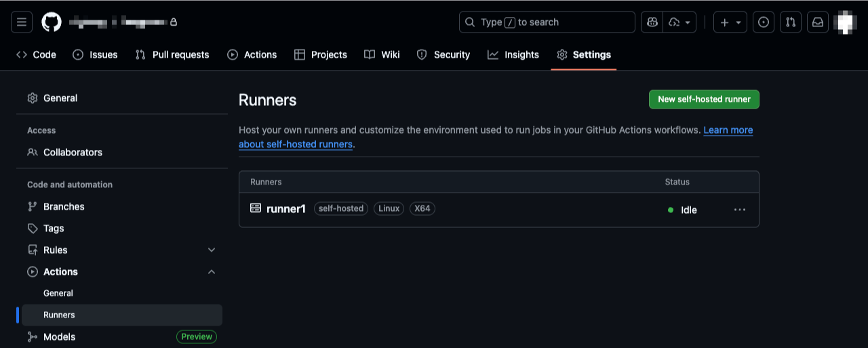Open the three-dot menu for runner1

click(740, 210)
